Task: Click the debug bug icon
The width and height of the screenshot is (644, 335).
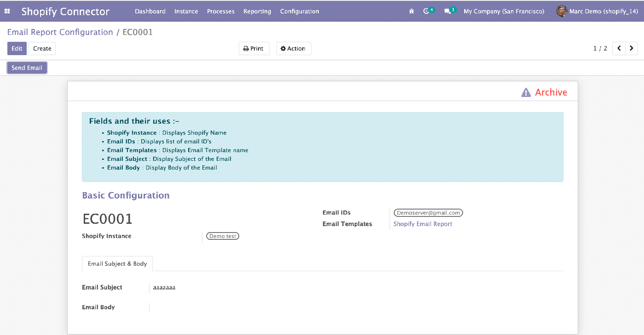Action: point(412,11)
